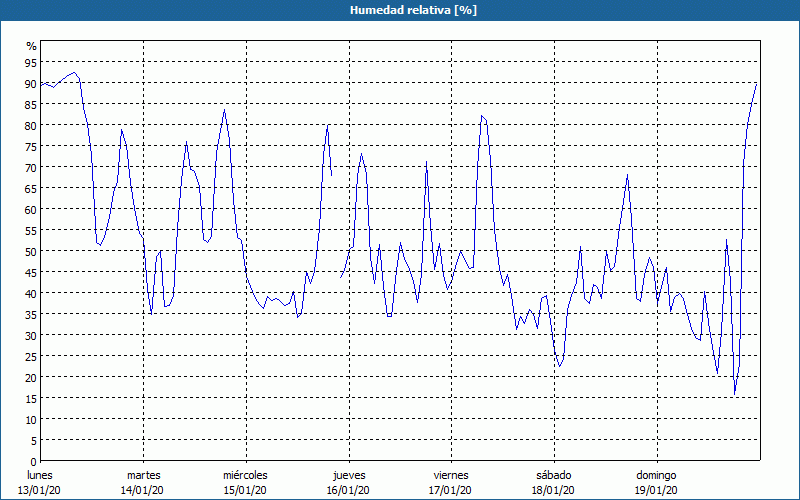This screenshot has width=800, height=500.
Task: Click the '17/01/20' date label
Action: [x=451, y=490]
